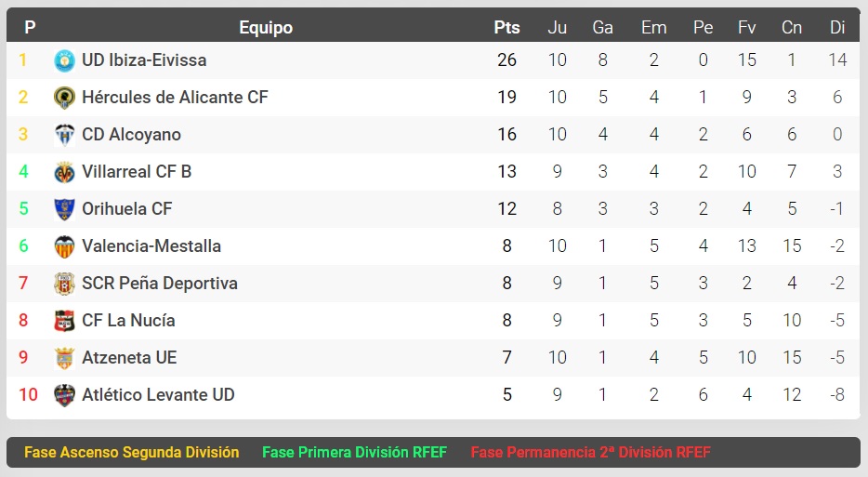Viewport: 868px width, 477px height.
Task: Click the Fase Ascenso Segunda División legend
Action: point(131,453)
